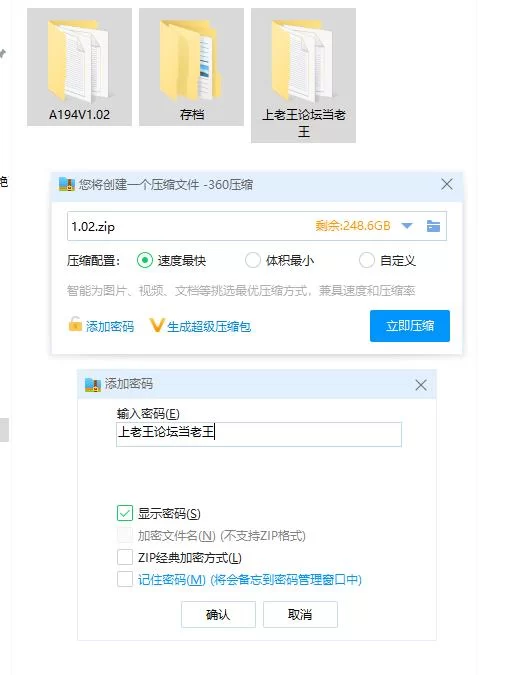Select the A194V1.02 folder icon
This screenshot has height=675, width=515.
coord(79,59)
